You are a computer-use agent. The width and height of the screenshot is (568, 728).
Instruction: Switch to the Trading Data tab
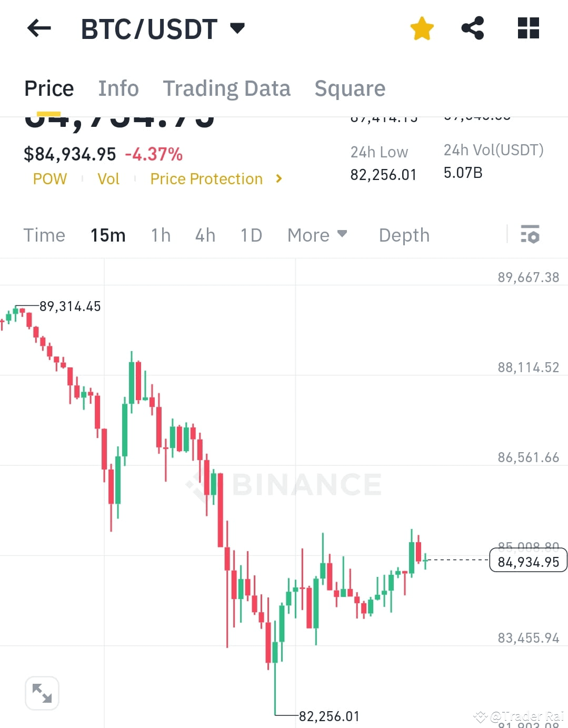[x=227, y=88]
